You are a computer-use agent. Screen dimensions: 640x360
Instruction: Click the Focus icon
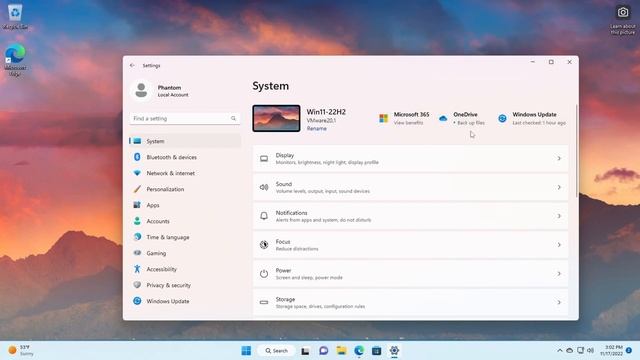(x=264, y=245)
